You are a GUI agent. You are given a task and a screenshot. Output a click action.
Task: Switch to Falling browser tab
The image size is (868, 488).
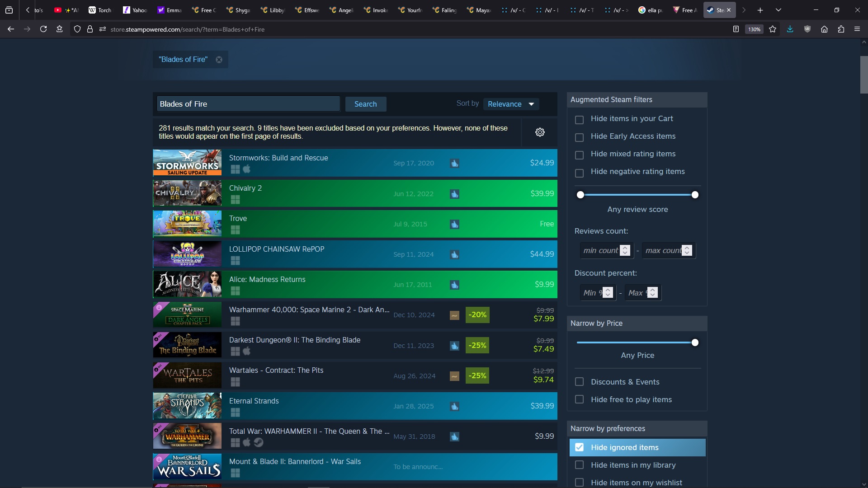point(444,10)
